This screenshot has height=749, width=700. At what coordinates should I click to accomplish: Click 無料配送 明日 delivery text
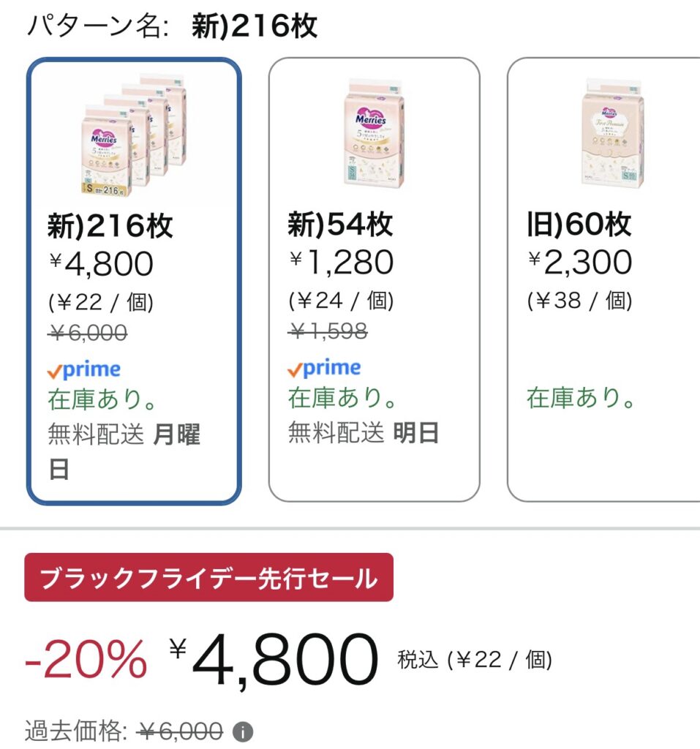(364, 433)
